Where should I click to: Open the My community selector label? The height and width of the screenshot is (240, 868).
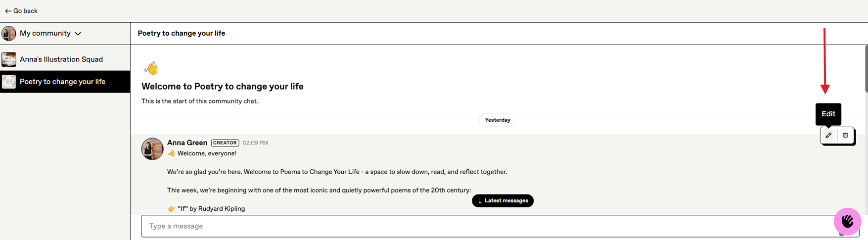pos(45,33)
